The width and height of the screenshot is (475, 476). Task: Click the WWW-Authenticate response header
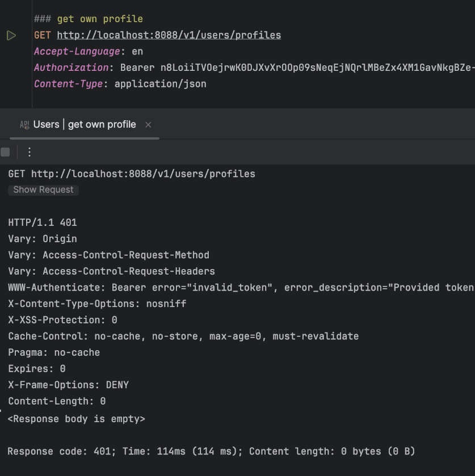(x=241, y=288)
